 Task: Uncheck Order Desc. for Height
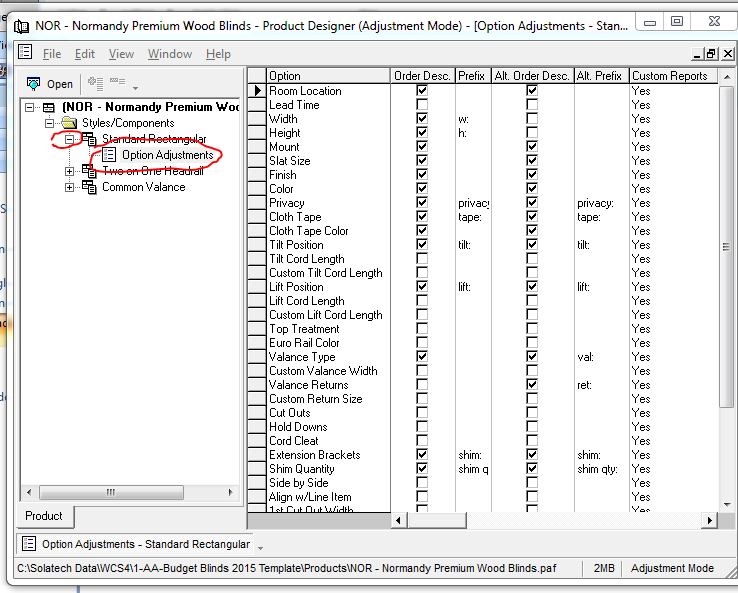[422, 132]
